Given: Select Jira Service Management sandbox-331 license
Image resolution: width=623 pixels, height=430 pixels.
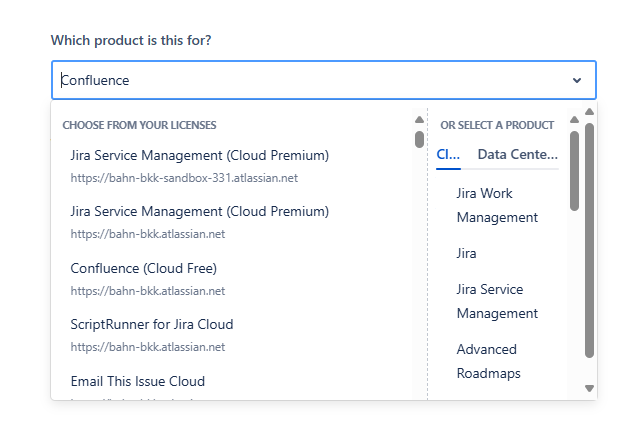Looking at the screenshot, I should coord(199,165).
